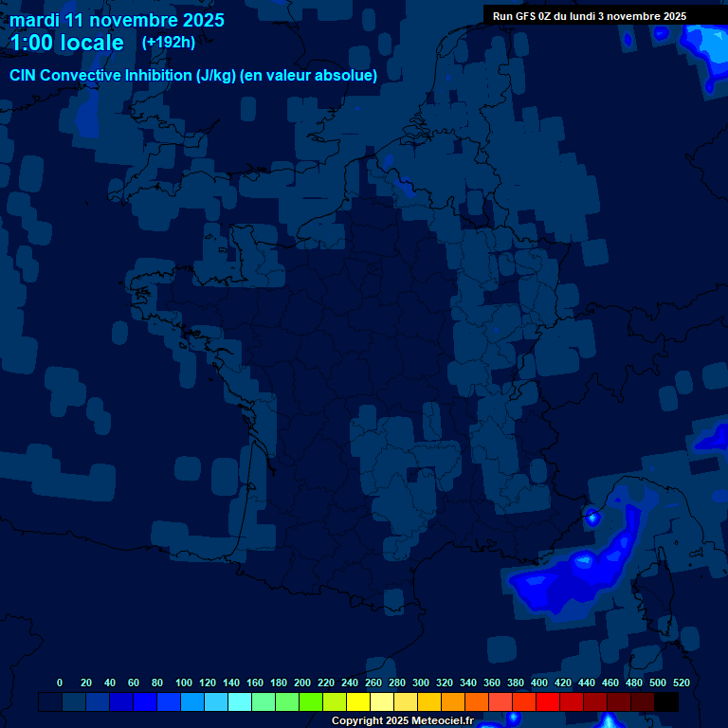Click the '260' value on the color scale
728x728 pixels.
click(373, 682)
